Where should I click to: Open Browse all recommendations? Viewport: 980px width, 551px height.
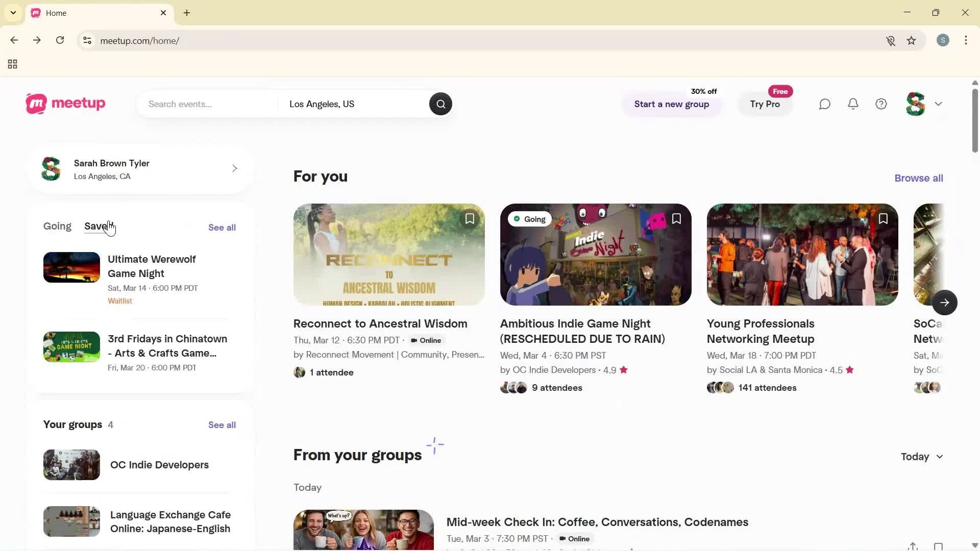[918, 178]
